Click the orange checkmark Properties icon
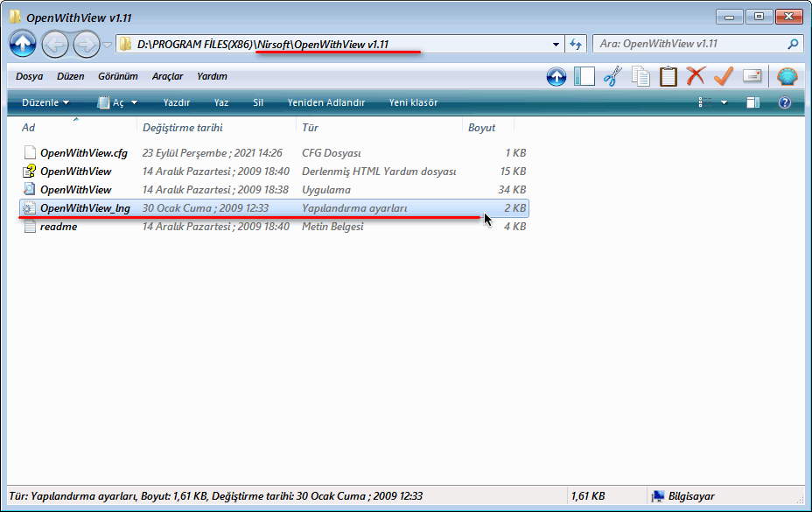 click(724, 76)
